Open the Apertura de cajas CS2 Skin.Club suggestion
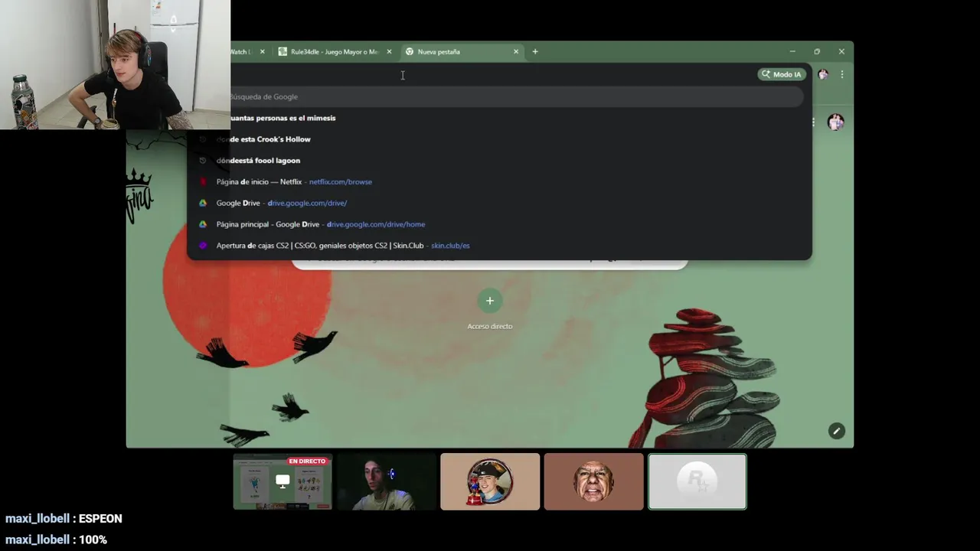 click(x=499, y=246)
